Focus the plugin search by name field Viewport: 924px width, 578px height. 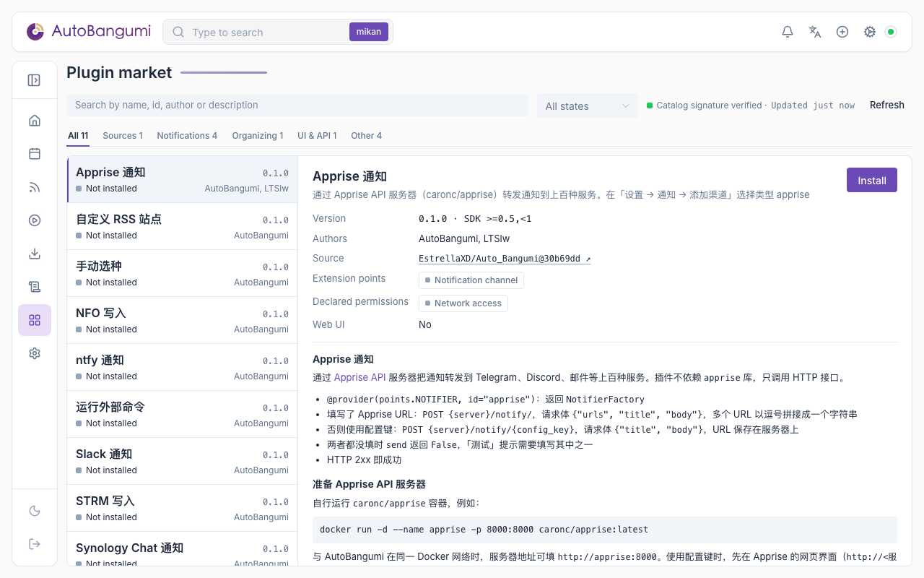pos(297,105)
